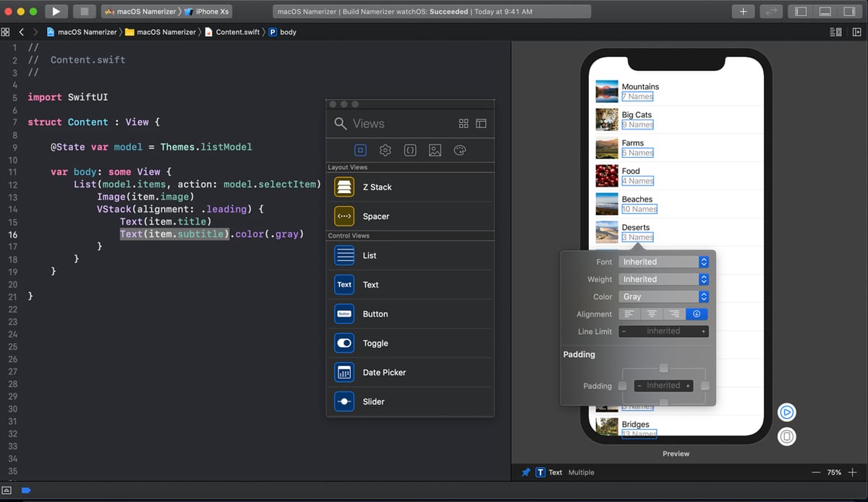This screenshot has height=502, width=868.
Task: Select the Media image library tab
Action: click(435, 150)
